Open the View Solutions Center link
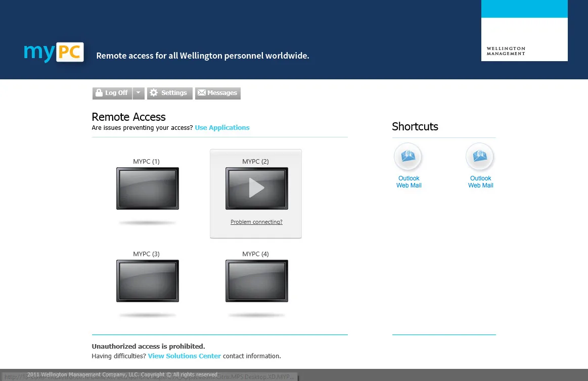Viewport: 588px width, 381px height. coord(184,356)
